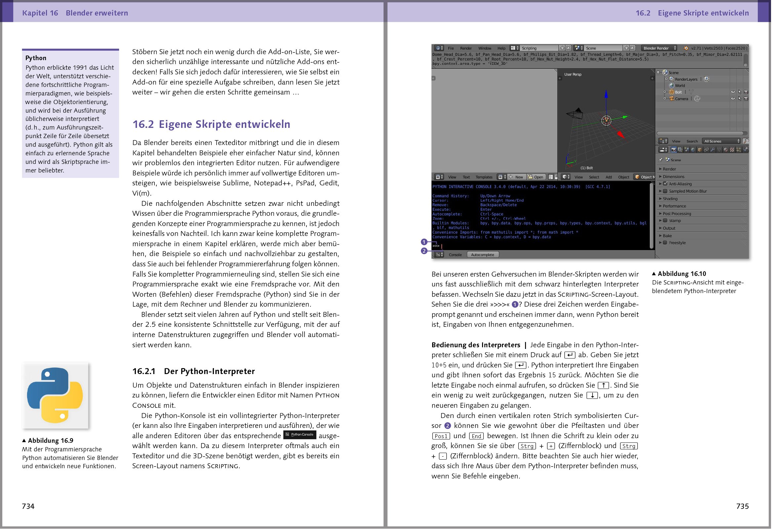The height and width of the screenshot is (532, 775).
Task: Select the checkered Texture properties icon
Action: pos(732,150)
